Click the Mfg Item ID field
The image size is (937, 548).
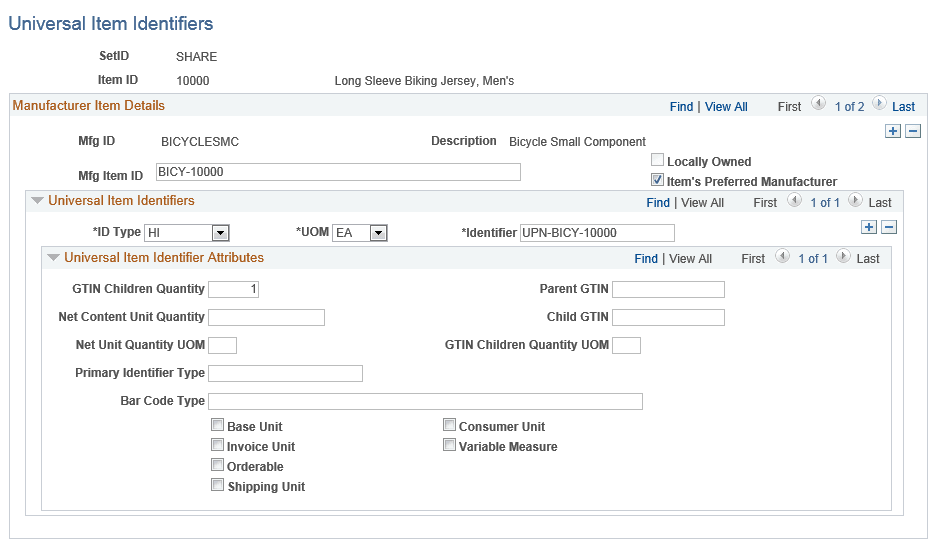coord(338,172)
